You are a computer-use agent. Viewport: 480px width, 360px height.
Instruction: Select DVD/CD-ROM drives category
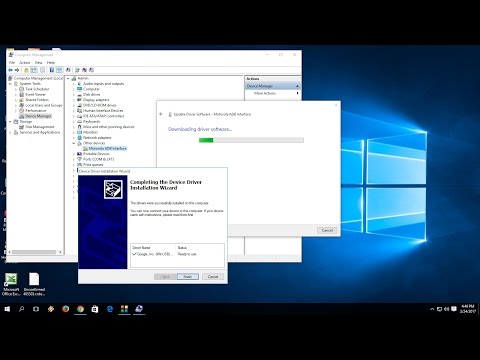[x=99, y=105]
